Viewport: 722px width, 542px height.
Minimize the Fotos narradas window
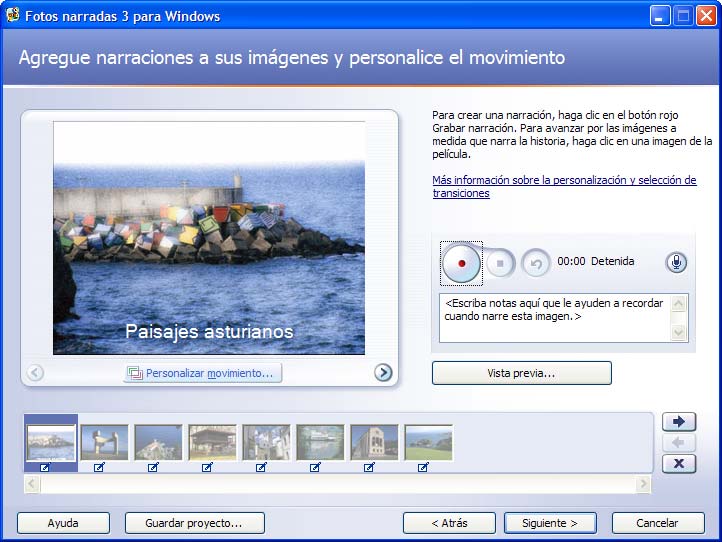(660, 16)
